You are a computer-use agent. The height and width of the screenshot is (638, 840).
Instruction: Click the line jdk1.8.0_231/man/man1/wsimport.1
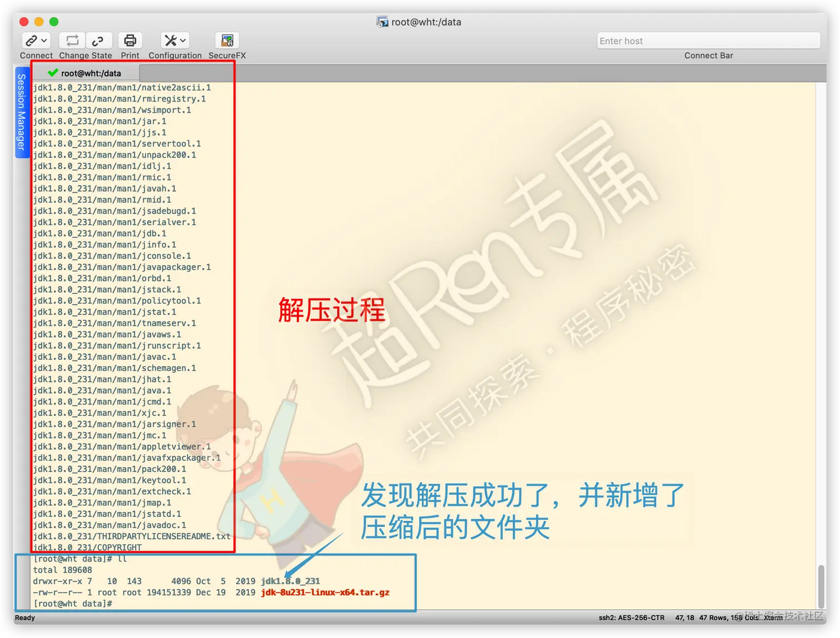click(x=112, y=110)
